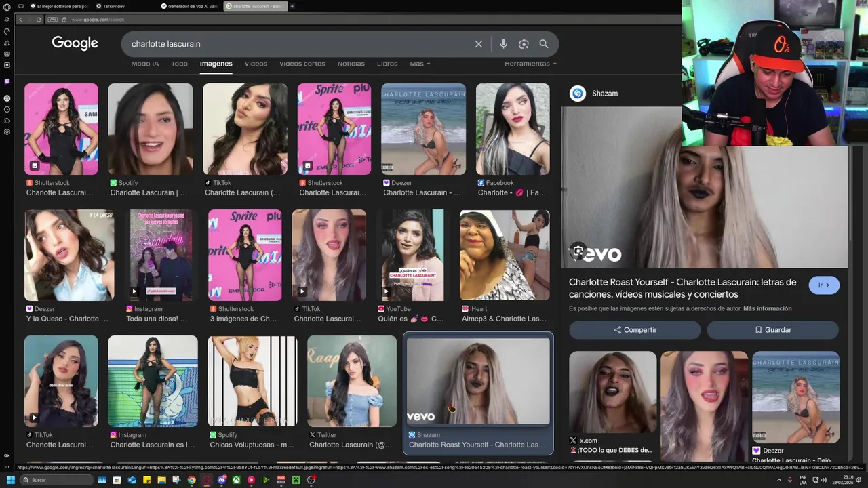Viewport: 868px width, 488px height.
Task: Open the Más información link
Action: (x=768, y=308)
